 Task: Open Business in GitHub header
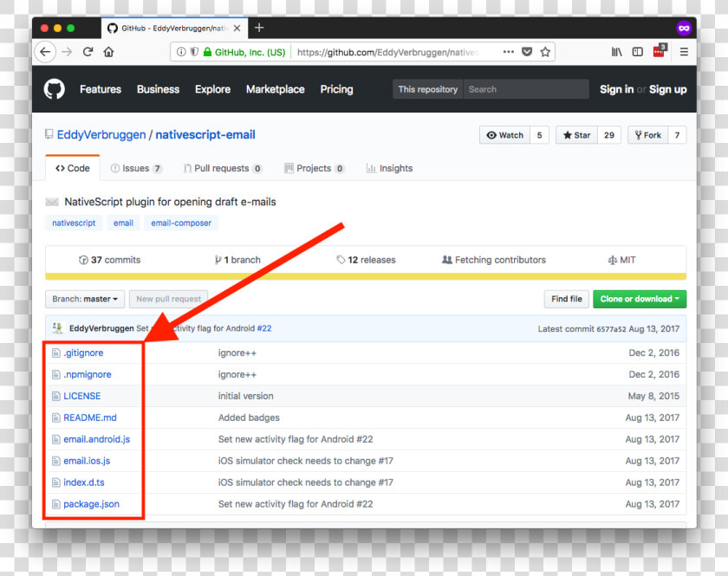pos(158,89)
